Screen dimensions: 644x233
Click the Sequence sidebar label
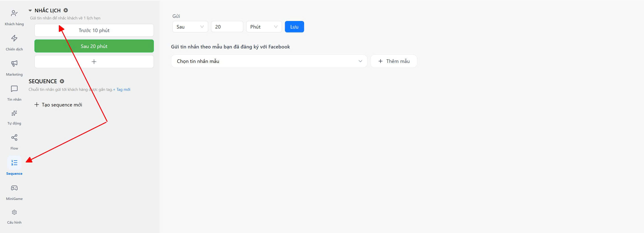click(14, 173)
